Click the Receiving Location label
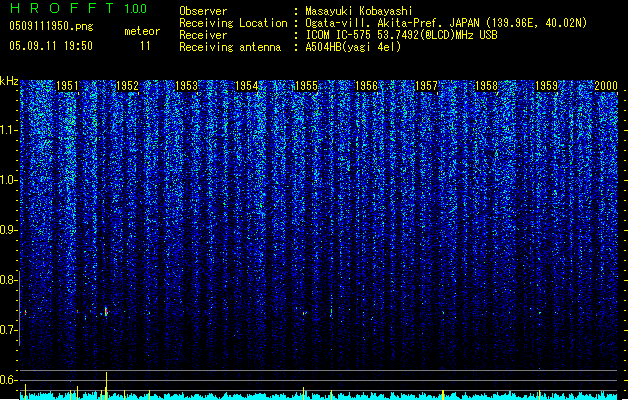 [x=233, y=23]
